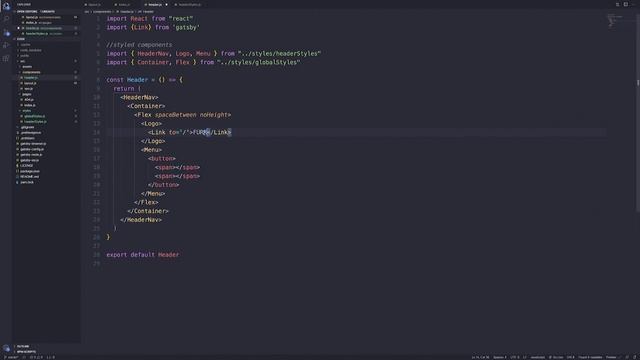The image size is (640, 360).
Task: Open the Search view in activity bar
Action: coord(6,19)
